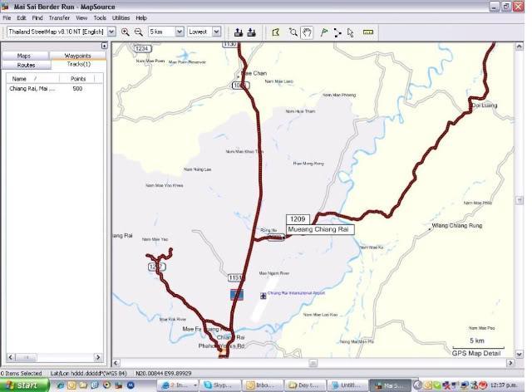Choose the Selection arrow tool
Image resolution: width=532 pixels, height=392 pixels.
tap(351, 32)
